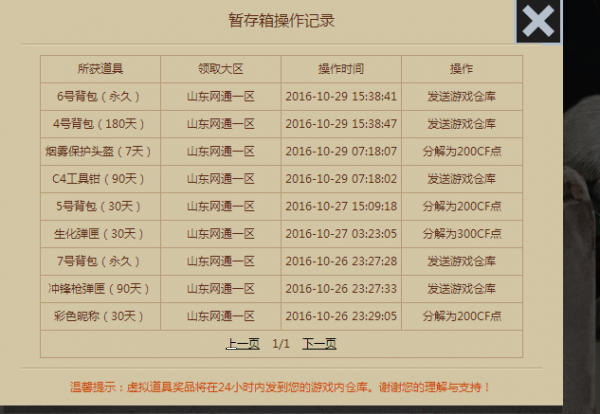Click 山东网通一区 in 6号背包 row
600x414 pixels.
(221, 96)
